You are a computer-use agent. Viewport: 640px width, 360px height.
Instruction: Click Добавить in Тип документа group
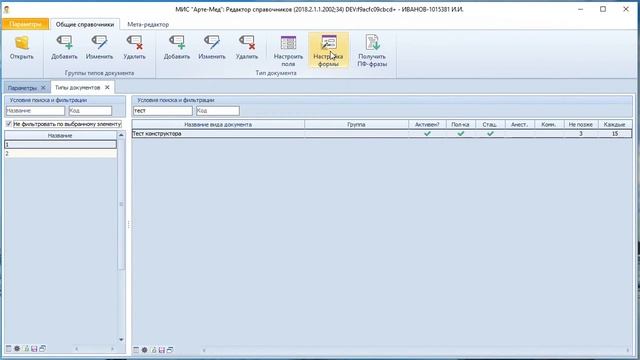pos(177,47)
